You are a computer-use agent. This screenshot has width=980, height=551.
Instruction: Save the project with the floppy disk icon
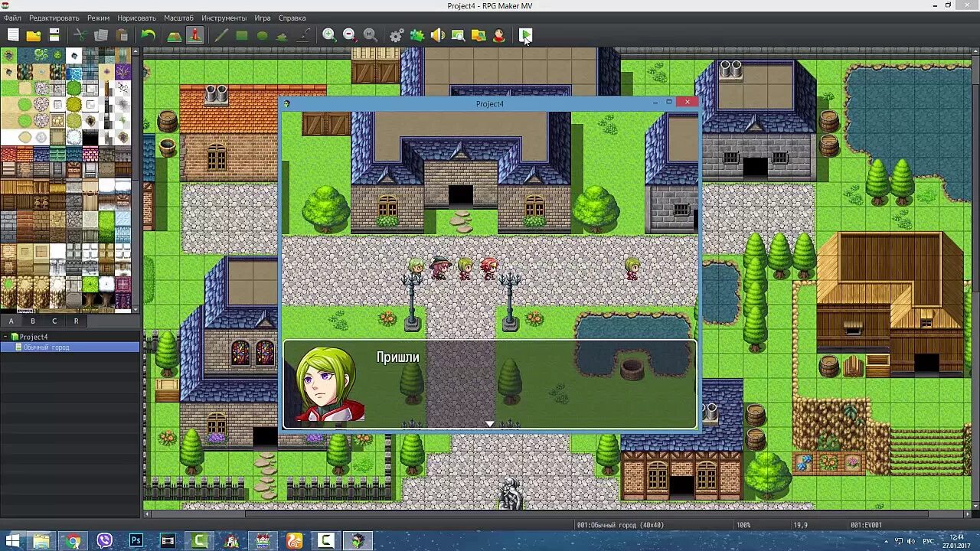pos(54,34)
